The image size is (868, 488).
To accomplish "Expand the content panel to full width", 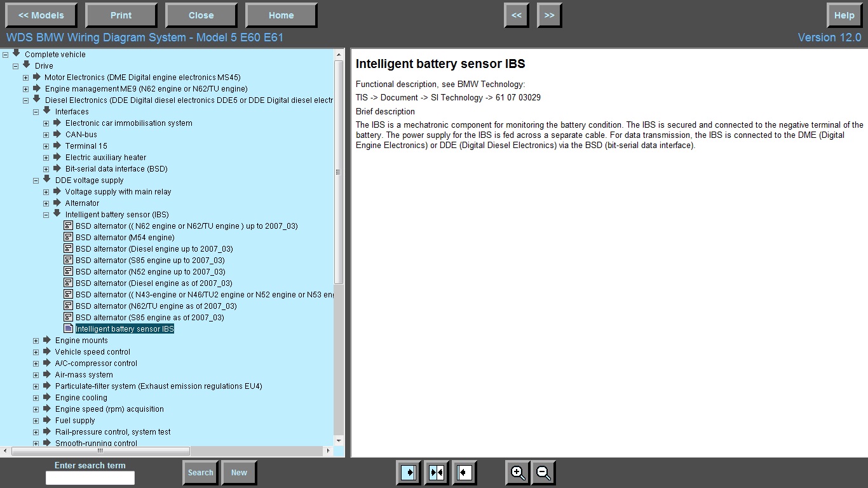I will point(465,473).
